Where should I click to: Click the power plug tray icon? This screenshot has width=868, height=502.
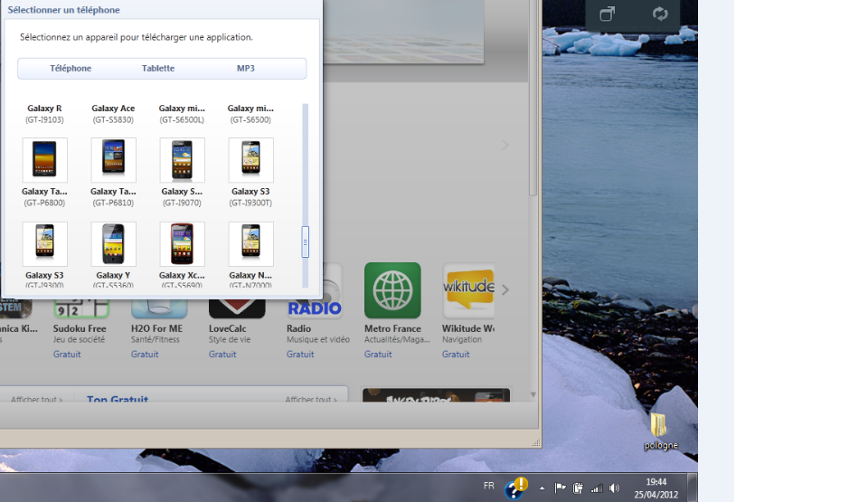578,488
